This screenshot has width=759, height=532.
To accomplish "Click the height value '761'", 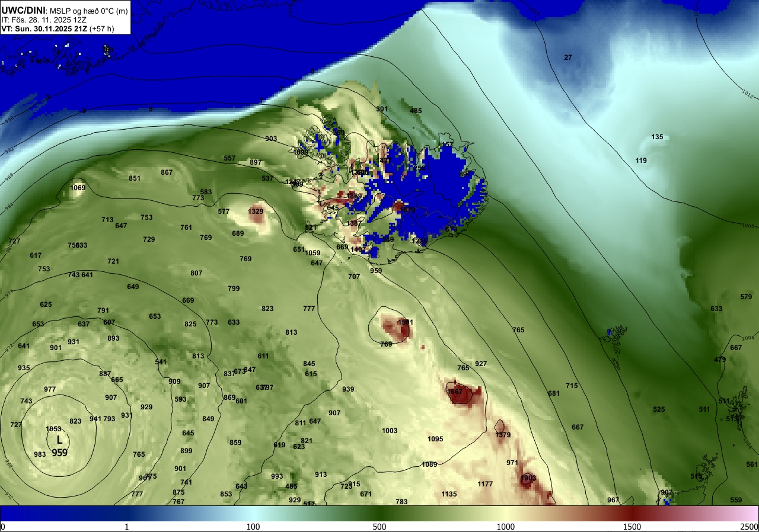I will click(x=186, y=227).
